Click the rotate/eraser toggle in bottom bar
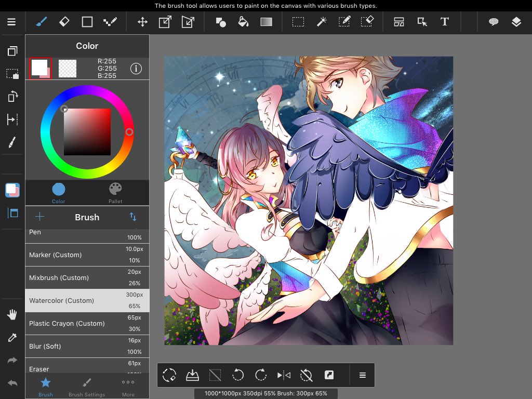This screenshot has width=532, height=399. coord(169,375)
